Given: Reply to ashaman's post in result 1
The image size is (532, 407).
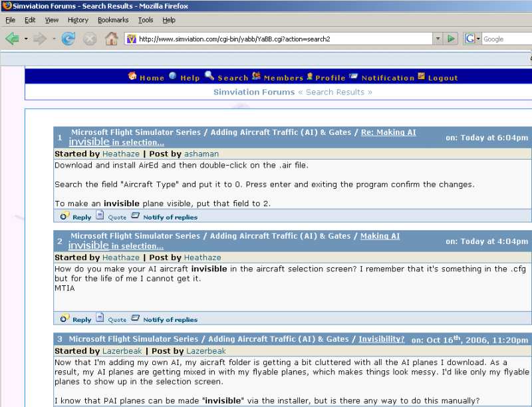Looking at the screenshot, I should (82, 217).
